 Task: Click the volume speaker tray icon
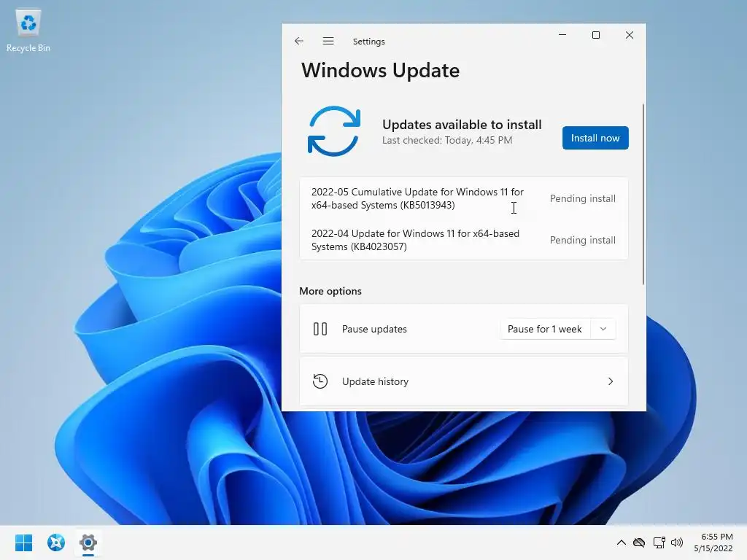pos(676,542)
